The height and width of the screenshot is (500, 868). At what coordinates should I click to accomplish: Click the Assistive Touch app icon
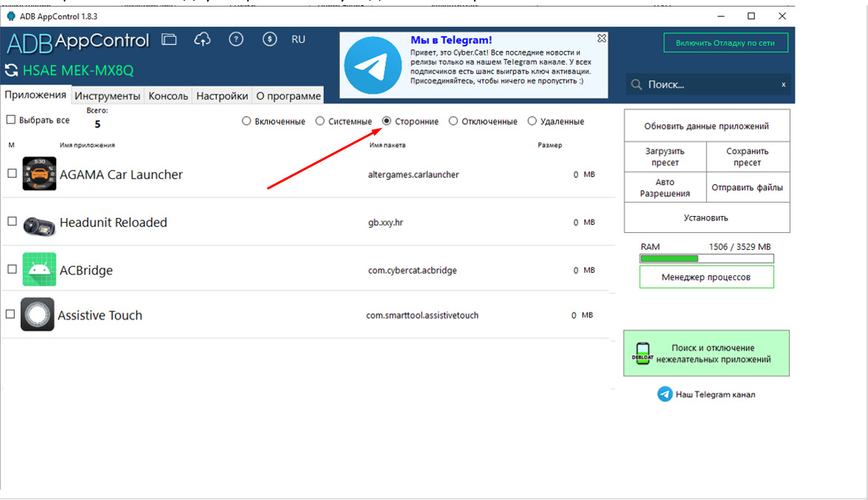click(x=37, y=314)
